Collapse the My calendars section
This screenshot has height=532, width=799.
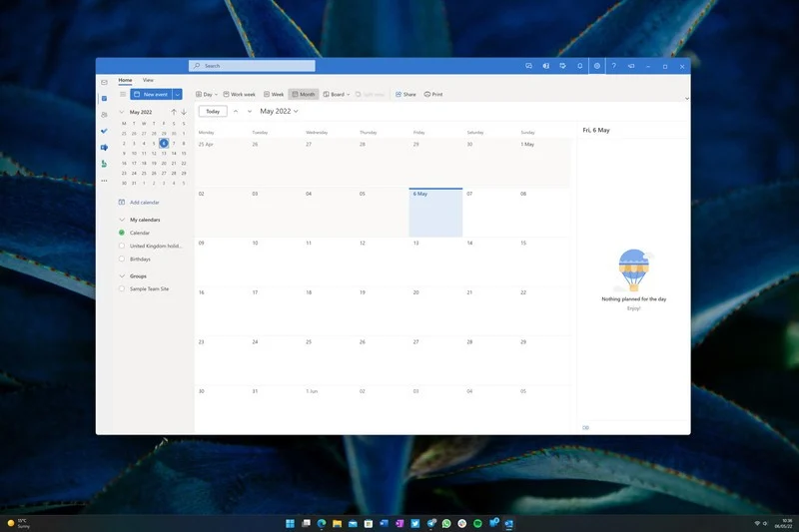pos(122,220)
